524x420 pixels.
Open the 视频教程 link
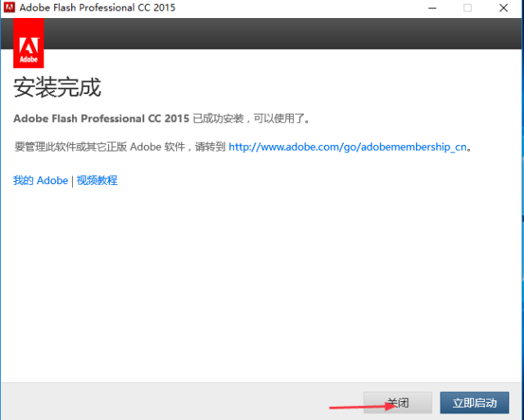pos(97,180)
